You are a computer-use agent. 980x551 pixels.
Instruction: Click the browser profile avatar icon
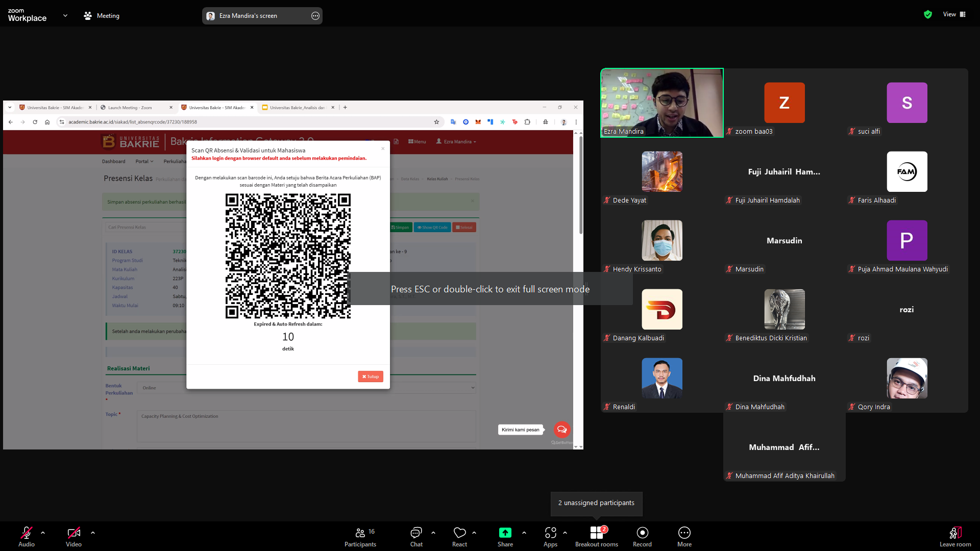click(563, 122)
